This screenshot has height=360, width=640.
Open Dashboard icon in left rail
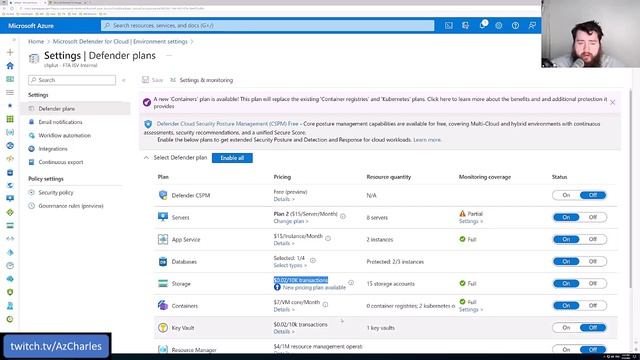coord(10,79)
